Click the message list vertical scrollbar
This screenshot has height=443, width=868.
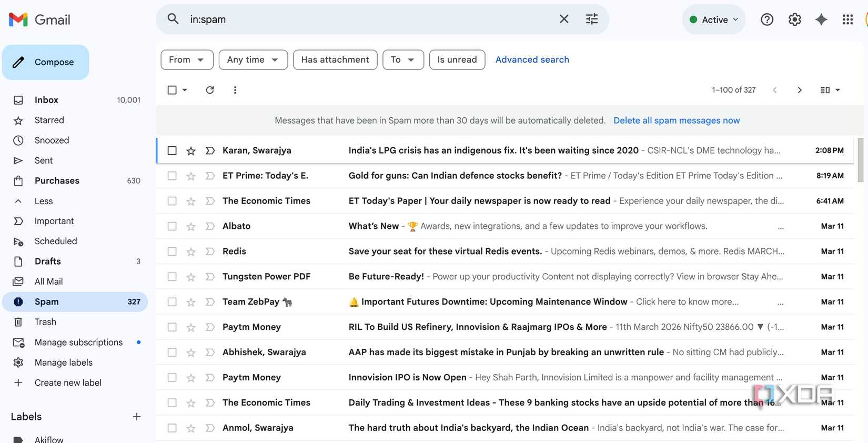point(861,160)
